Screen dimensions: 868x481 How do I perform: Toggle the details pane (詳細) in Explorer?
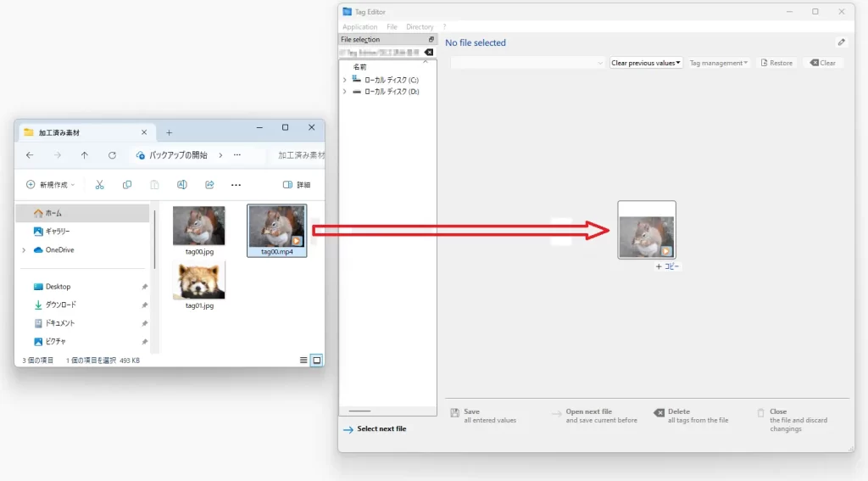pyautogui.click(x=296, y=185)
